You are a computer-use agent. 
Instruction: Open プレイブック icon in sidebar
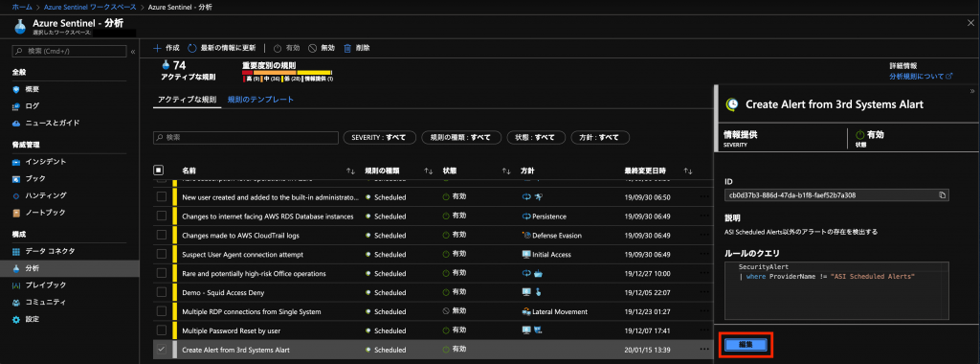[x=17, y=285]
